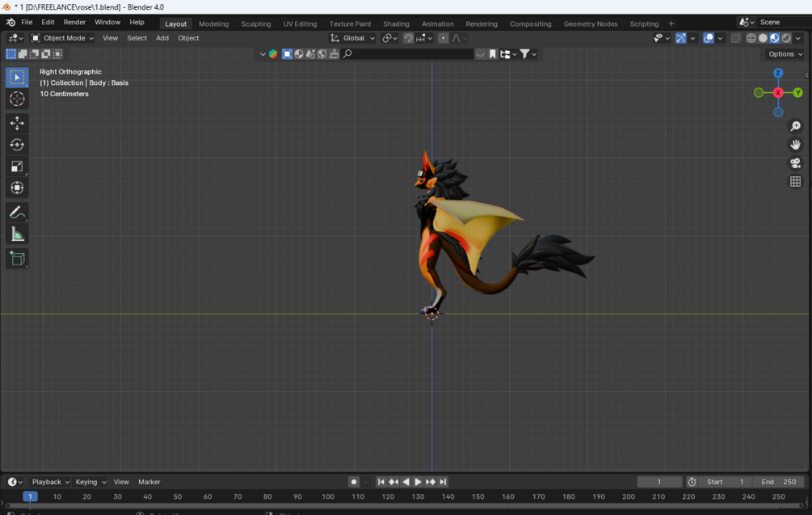Image resolution: width=812 pixels, height=515 pixels.
Task: Jump to the next keyframe
Action: pos(431,482)
